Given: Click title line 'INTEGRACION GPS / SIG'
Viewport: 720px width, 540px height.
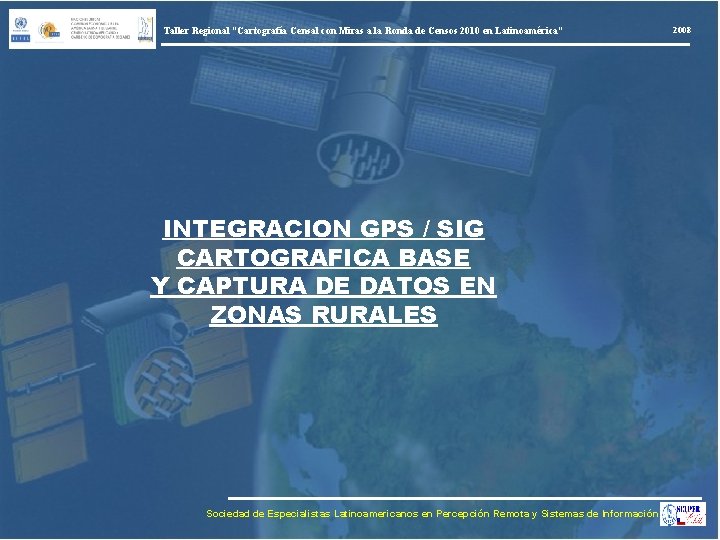Looking at the screenshot, I should tap(323, 229).
